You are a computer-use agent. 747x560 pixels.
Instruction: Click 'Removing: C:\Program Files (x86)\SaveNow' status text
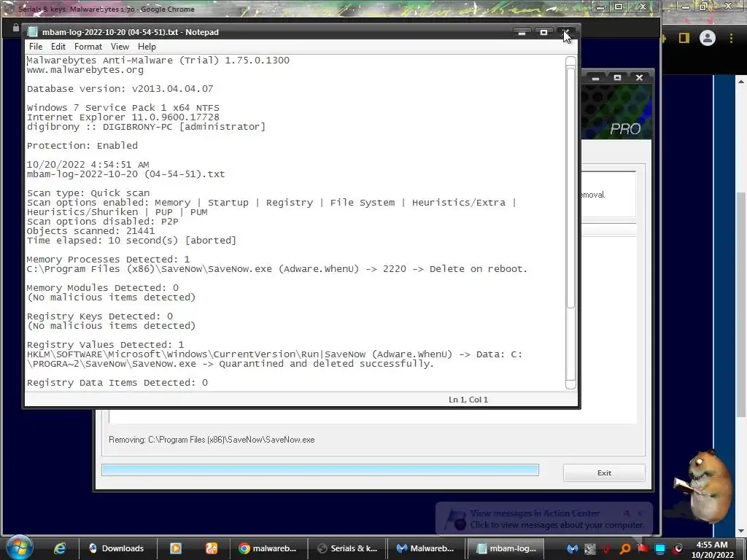coord(212,440)
